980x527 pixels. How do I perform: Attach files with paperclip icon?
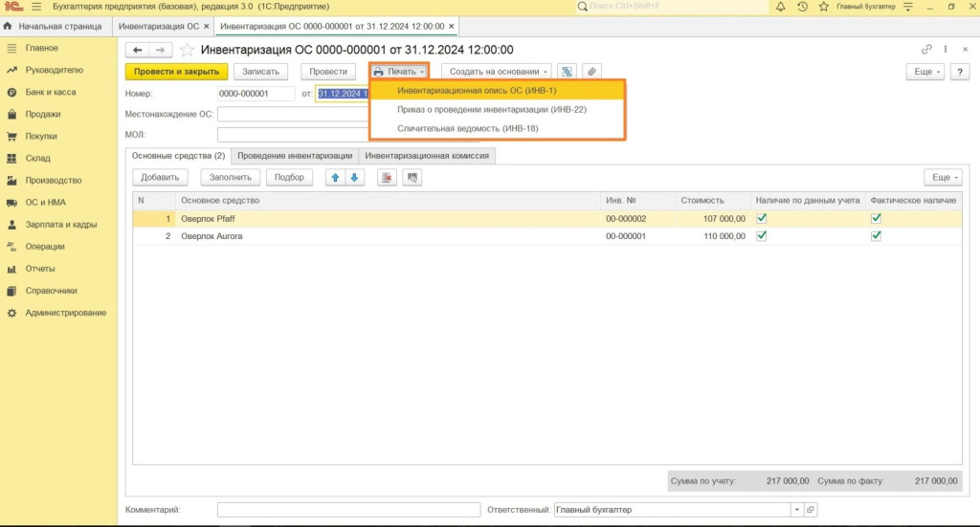tap(591, 72)
